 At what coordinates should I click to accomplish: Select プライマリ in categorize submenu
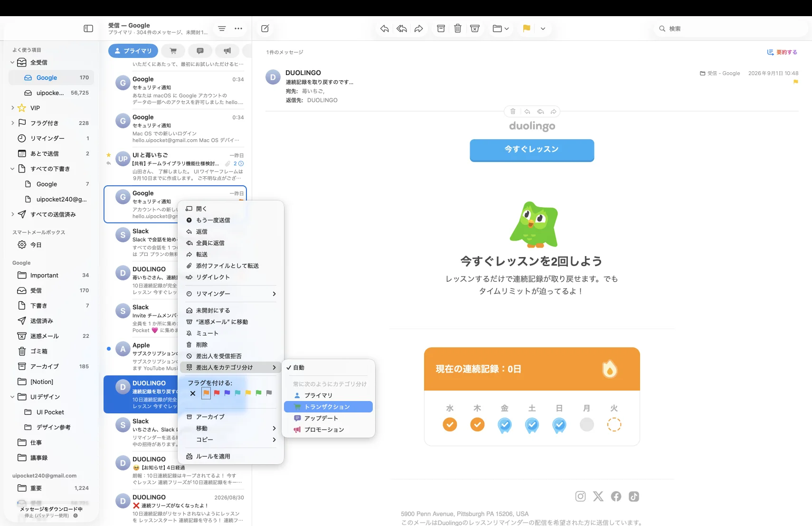point(328,395)
